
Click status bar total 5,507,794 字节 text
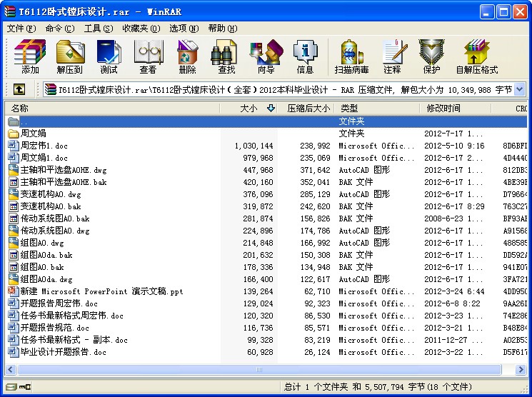tap(395, 387)
